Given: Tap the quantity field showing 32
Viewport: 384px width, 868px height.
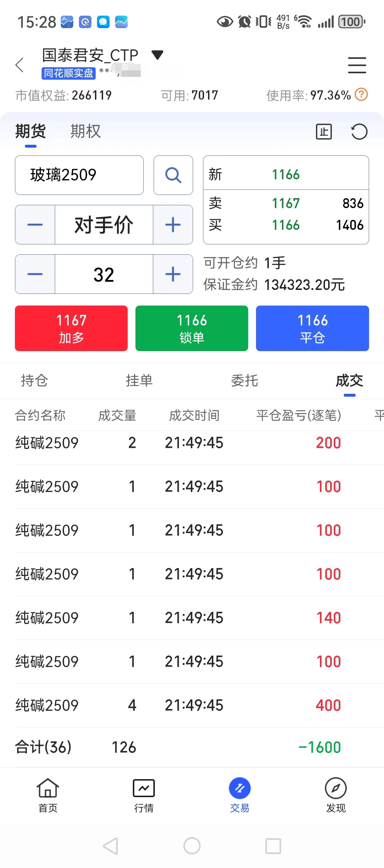Looking at the screenshot, I should coord(104,274).
